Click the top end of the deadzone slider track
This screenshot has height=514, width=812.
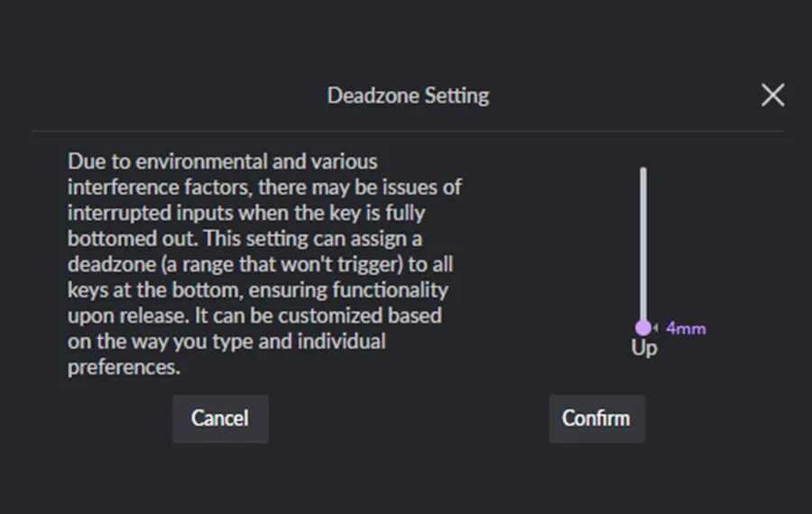coord(643,171)
